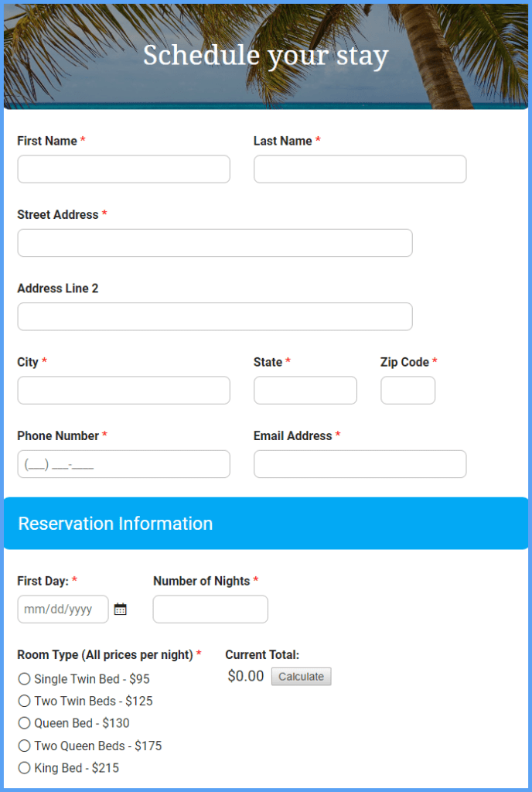Open the calendar date picker icon

[120, 609]
